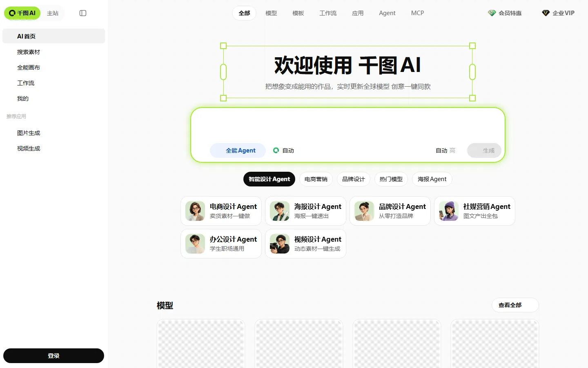Select the 工作流 top tab
The width and height of the screenshot is (588, 368).
(x=328, y=13)
